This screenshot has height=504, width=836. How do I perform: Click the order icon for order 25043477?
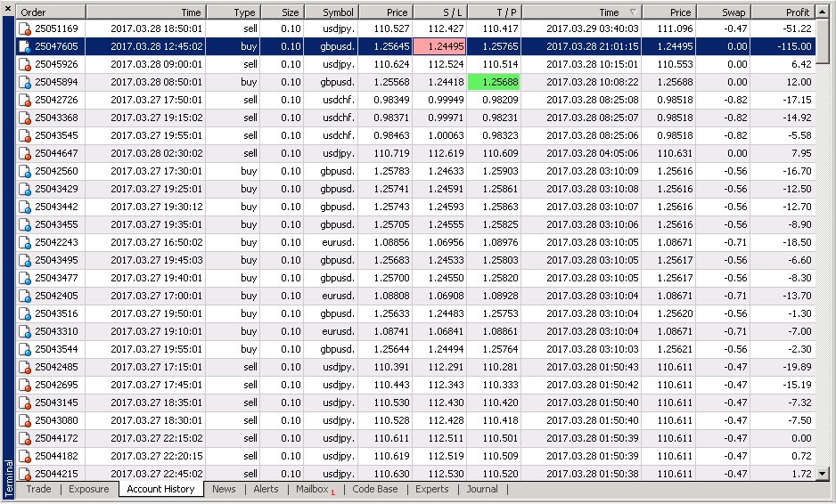click(x=25, y=278)
